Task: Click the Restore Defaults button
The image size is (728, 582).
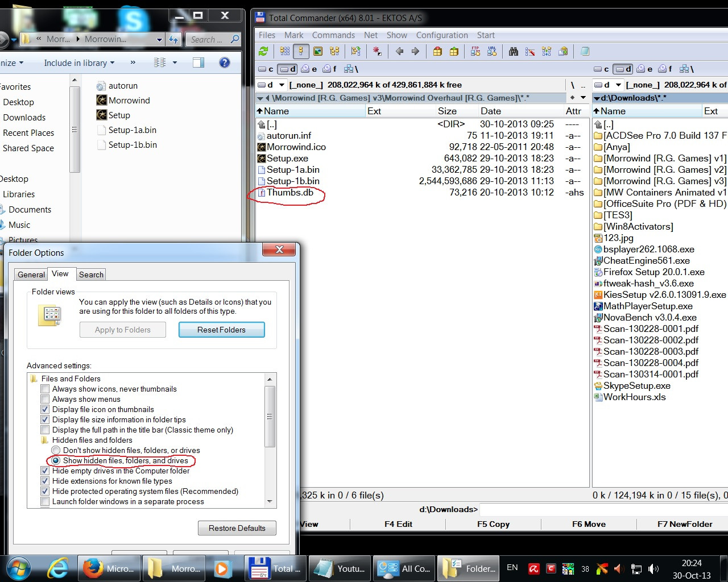Action: pos(237,528)
